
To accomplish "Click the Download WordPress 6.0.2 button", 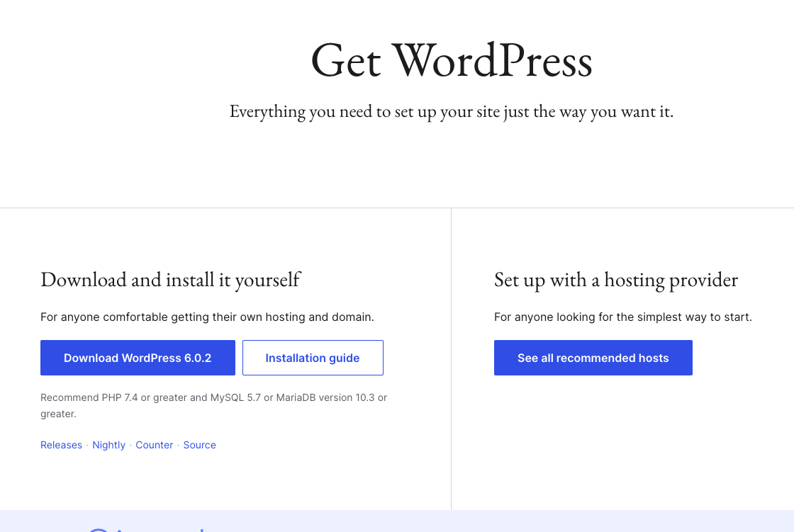I will [138, 358].
